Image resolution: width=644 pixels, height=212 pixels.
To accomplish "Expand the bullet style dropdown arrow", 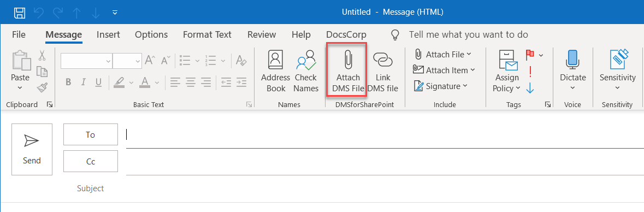I will coord(197,61).
